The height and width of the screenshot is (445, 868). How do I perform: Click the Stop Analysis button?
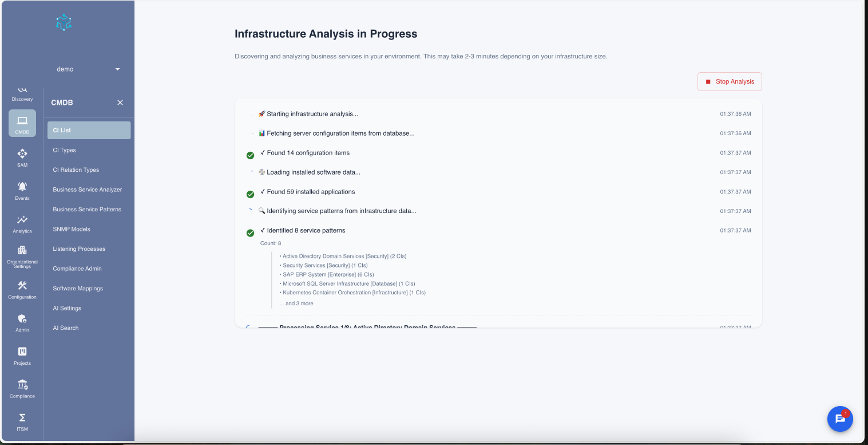point(730,81)
